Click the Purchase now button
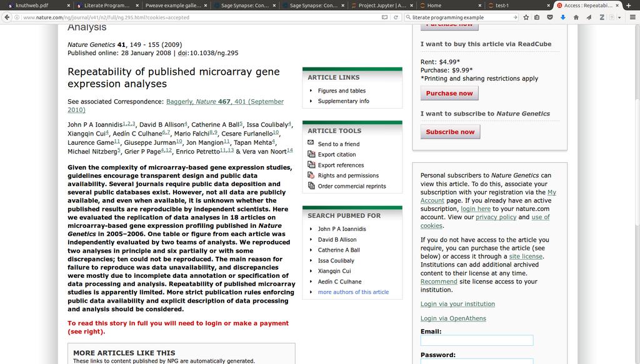The image size is (640, 364). coord(449,94)
